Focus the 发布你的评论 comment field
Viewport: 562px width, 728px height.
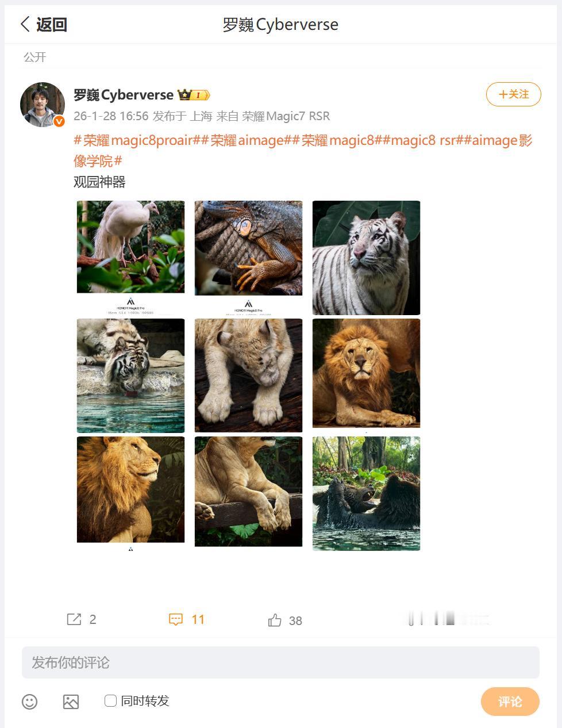(280, 662)
